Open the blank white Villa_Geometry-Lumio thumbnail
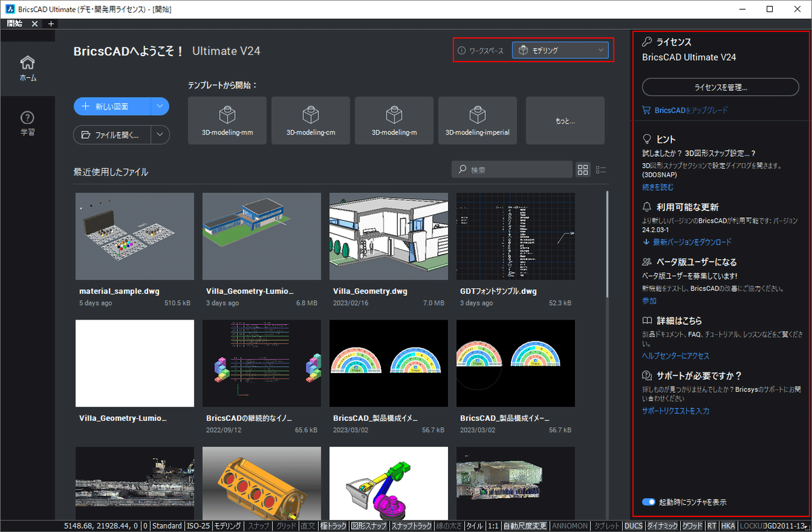This screenshot has height=532, width=812. 135,363
